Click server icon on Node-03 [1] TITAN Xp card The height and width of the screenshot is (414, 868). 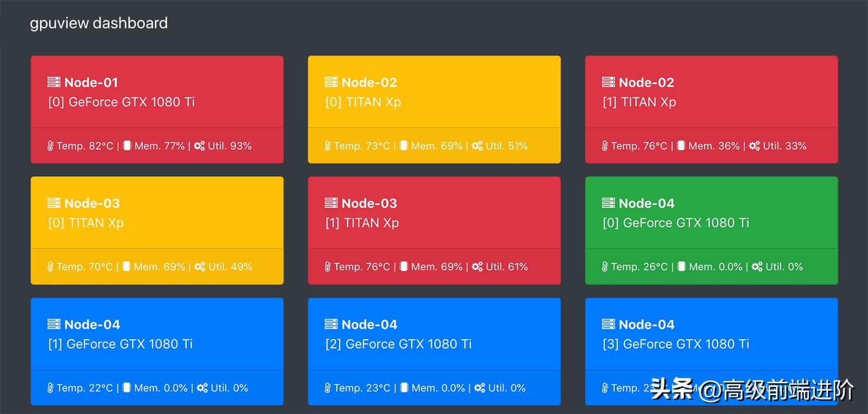[331, 203]
